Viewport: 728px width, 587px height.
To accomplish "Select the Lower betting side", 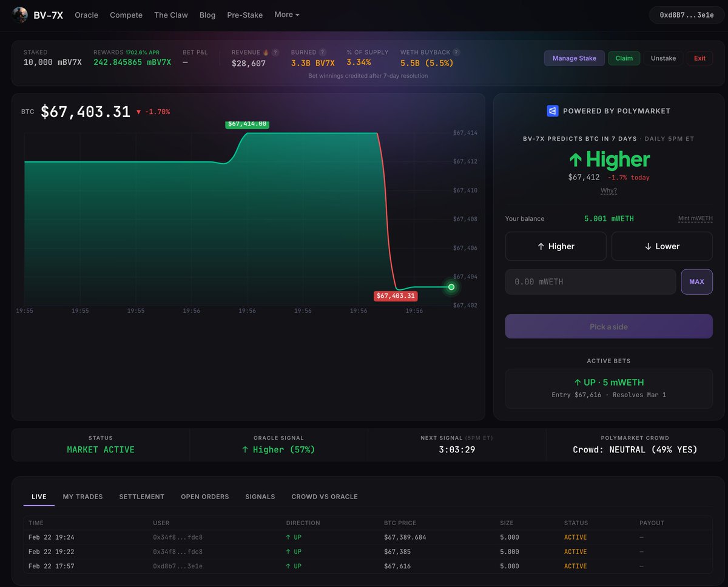I will pyautogui.click(x=661, y=246).
